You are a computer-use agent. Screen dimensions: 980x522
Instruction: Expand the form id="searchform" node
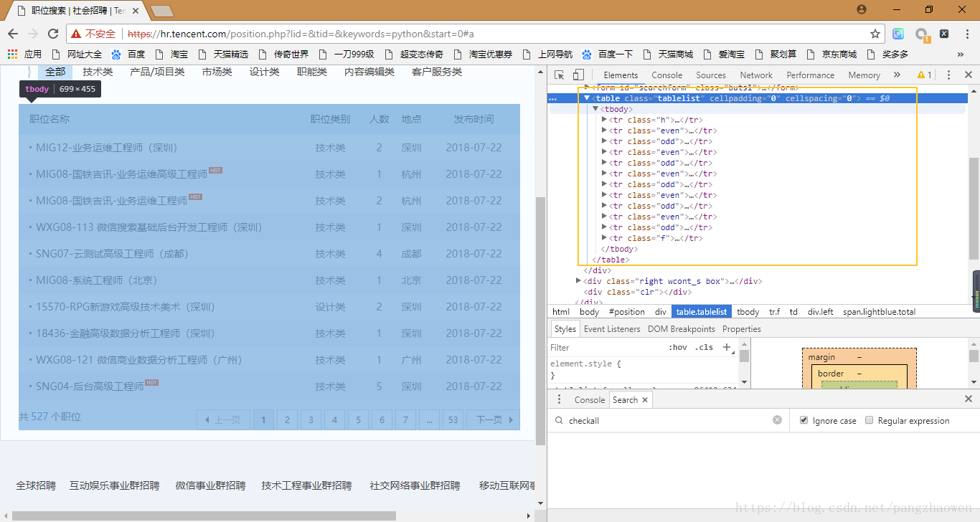[x=587, y=87]
